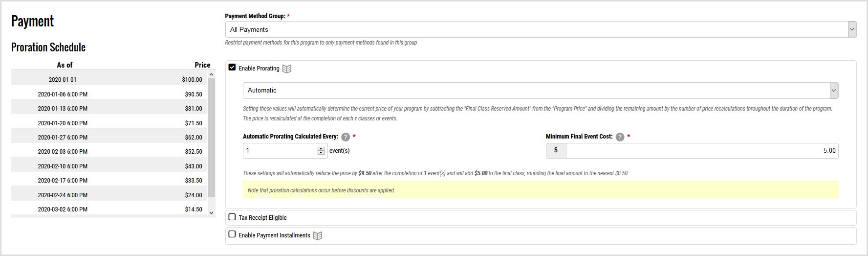Click the Minimum Final Event Cost input
Image resolution: width=868 pixels, height=256 pixels.
701,151
